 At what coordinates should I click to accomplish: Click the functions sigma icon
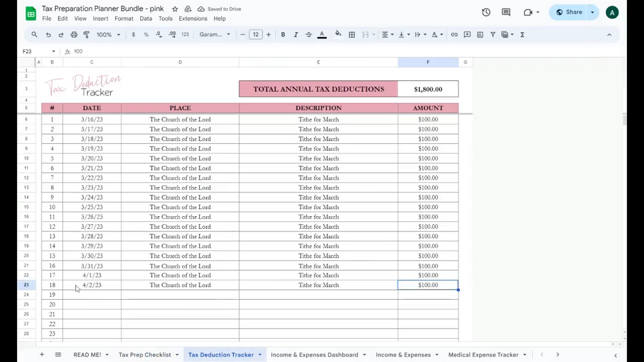click(522, 35)
